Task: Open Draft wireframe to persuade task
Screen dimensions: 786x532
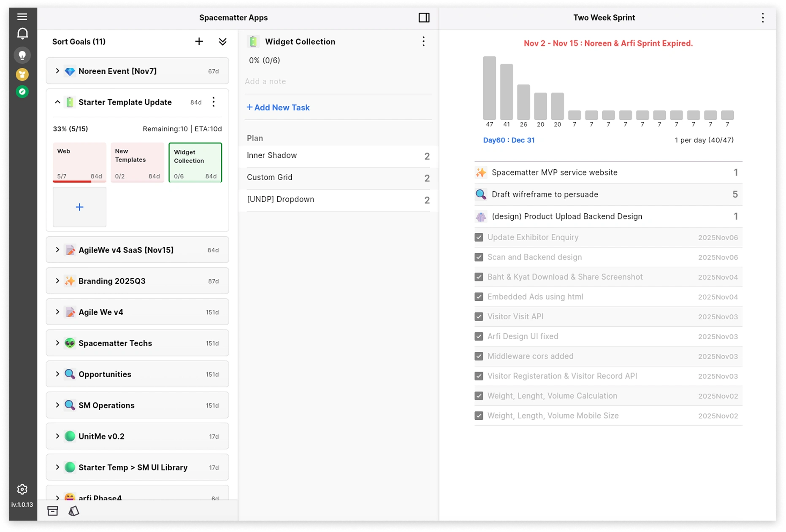Action: click(608, 194)
